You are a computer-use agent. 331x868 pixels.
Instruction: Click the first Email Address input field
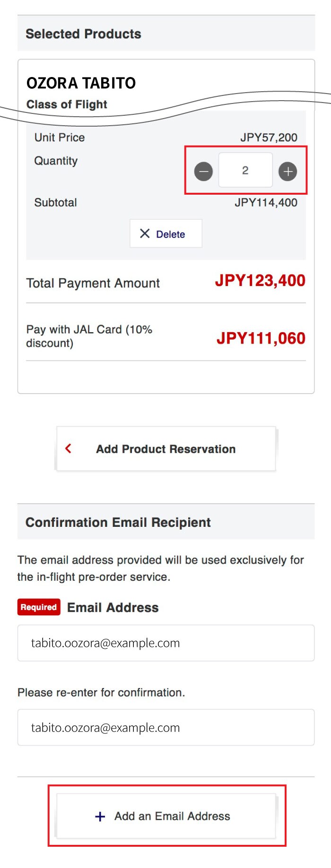[165, 643]
